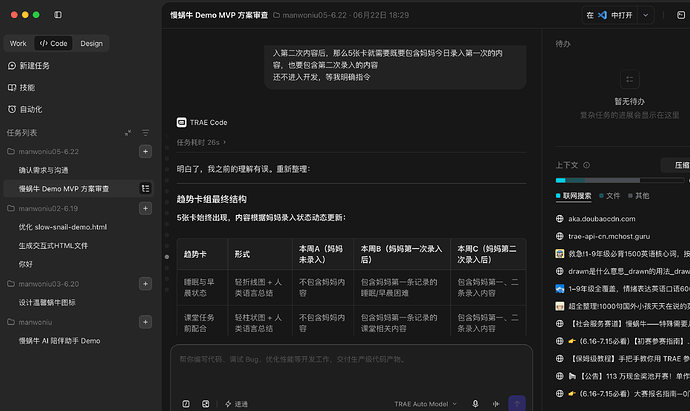Open the 优化 slow-snail-demo.html task
This screenshot has width=690, height=411.
tap(62, 227)
